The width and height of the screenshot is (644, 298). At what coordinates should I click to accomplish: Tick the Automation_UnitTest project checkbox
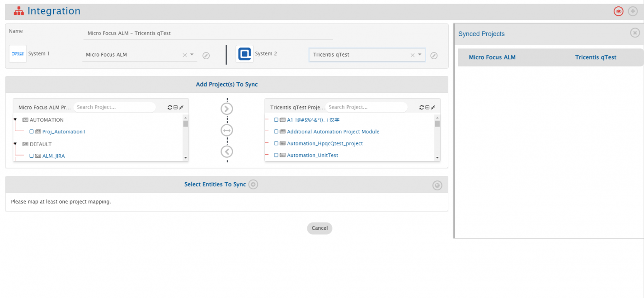point(276,156)
